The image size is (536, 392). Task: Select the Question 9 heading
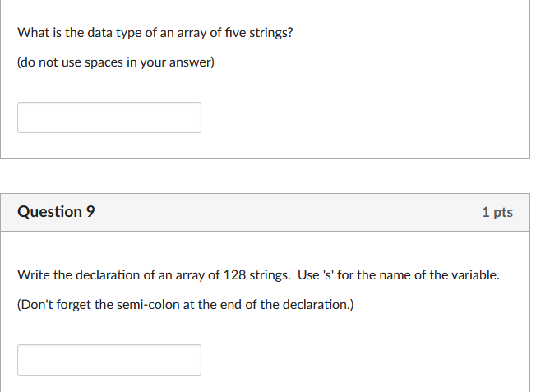[56, 211]
